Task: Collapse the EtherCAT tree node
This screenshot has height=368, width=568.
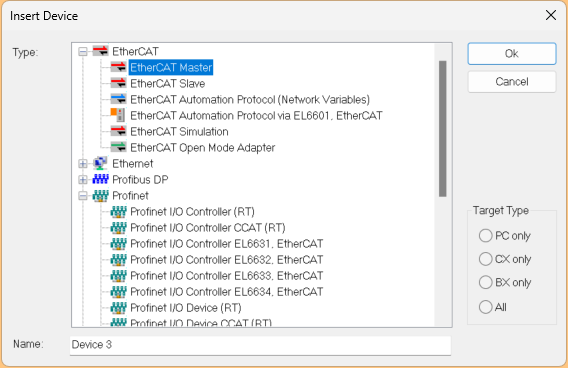Action: 83,51
